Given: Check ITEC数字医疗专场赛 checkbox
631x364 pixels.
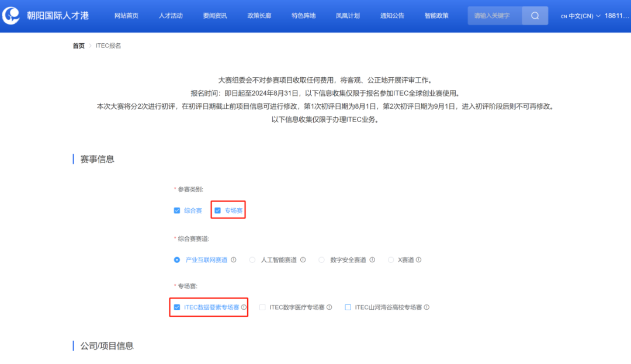Looking at the screenshot, I should coord(262,307).
